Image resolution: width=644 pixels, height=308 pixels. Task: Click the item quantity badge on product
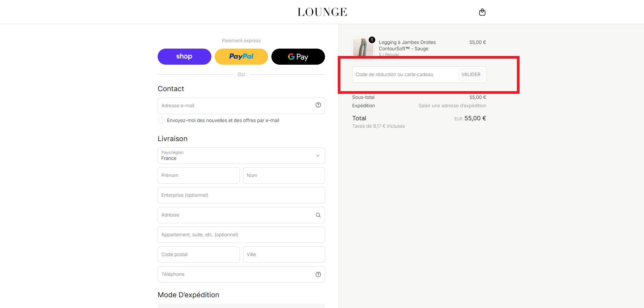pyautogui.click(x=372, y=40)
